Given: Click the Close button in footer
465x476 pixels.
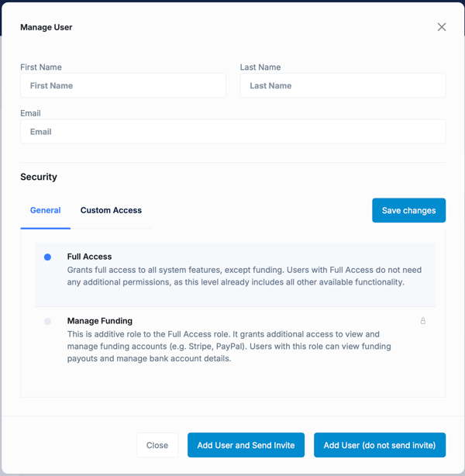Looking at the screenshot, I should (x=157, y=445).
